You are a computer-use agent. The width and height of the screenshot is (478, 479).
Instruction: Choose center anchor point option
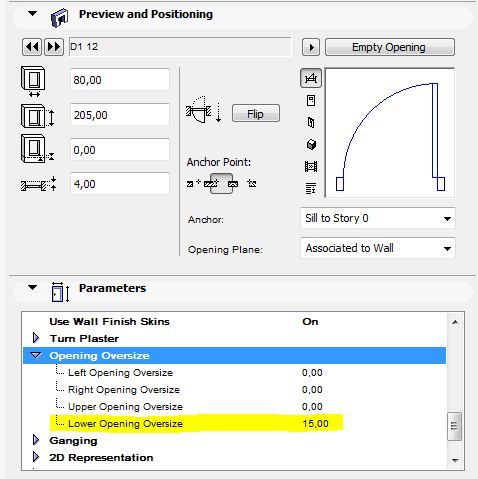point(222,183)
